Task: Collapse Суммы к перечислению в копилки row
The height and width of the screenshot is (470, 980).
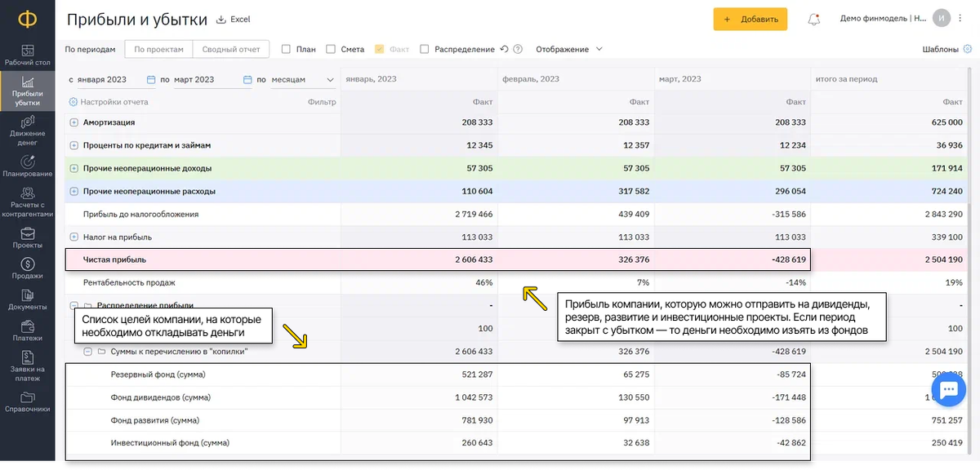Action: tap(87, 352)
